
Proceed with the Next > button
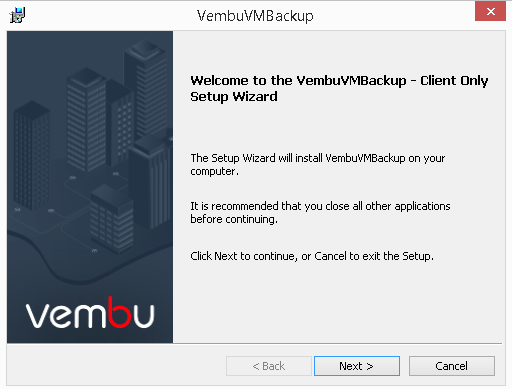point(357,366)
